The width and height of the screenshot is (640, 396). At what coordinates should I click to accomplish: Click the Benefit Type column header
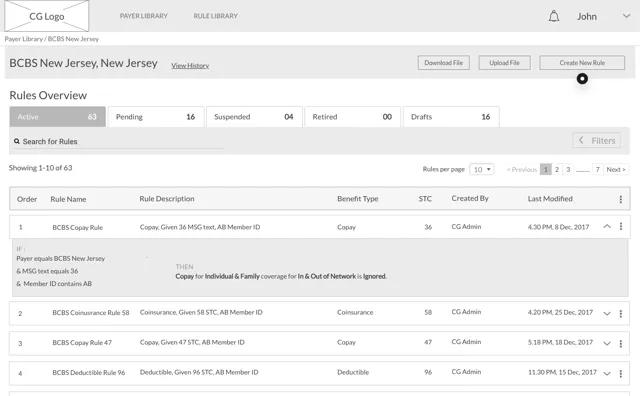point(358,199)
